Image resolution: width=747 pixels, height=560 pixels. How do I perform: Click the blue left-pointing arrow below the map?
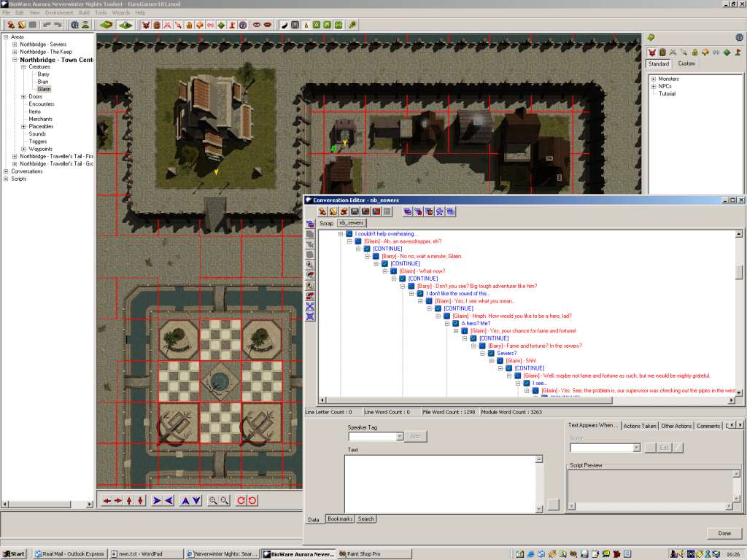click(169, 500)
